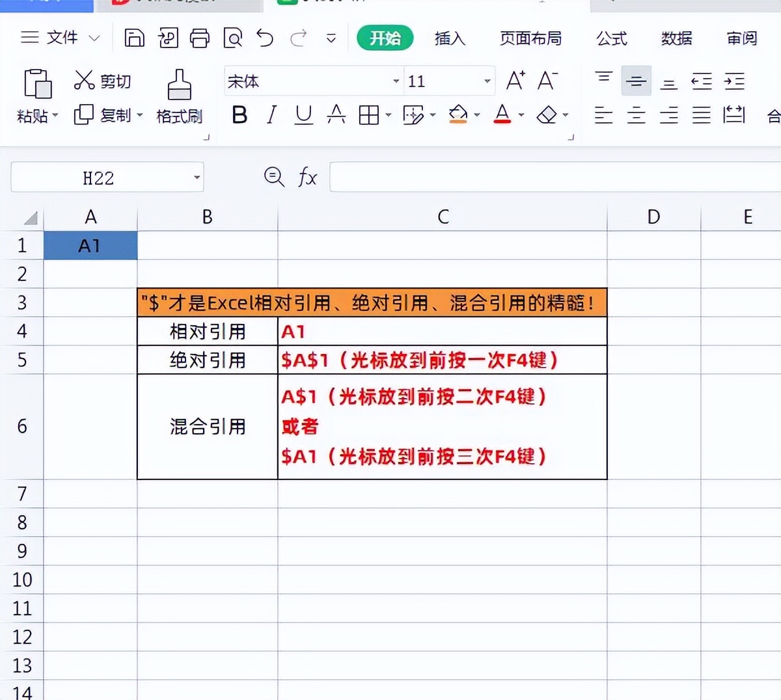781x700 pixels.
Task: Apply the red font color swatch
Action: coord(502,115)
